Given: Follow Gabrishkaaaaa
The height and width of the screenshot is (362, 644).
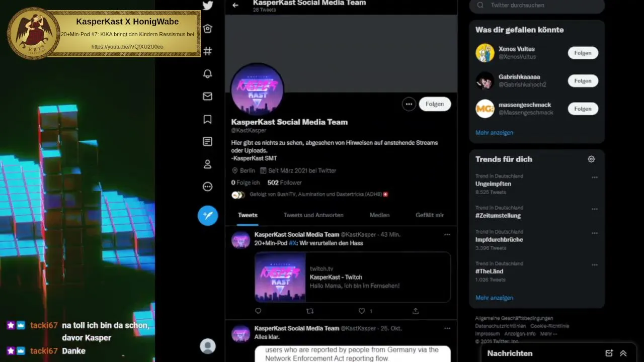Looking at the screenshot, I should 583,81.
